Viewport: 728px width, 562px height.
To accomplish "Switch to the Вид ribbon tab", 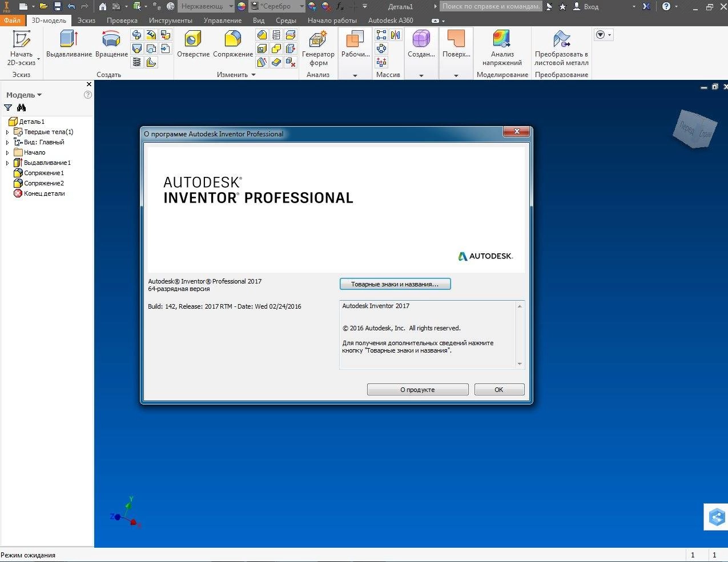I will pos(259,20).
